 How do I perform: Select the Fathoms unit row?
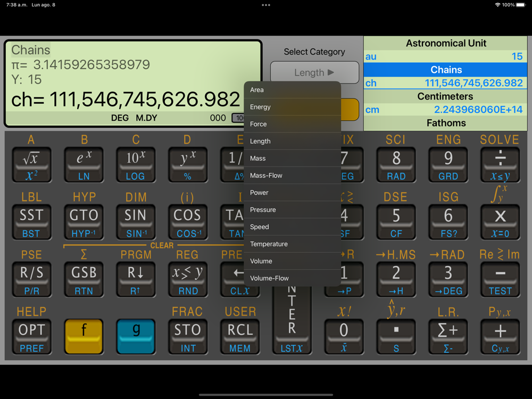(x=445, y=123)
